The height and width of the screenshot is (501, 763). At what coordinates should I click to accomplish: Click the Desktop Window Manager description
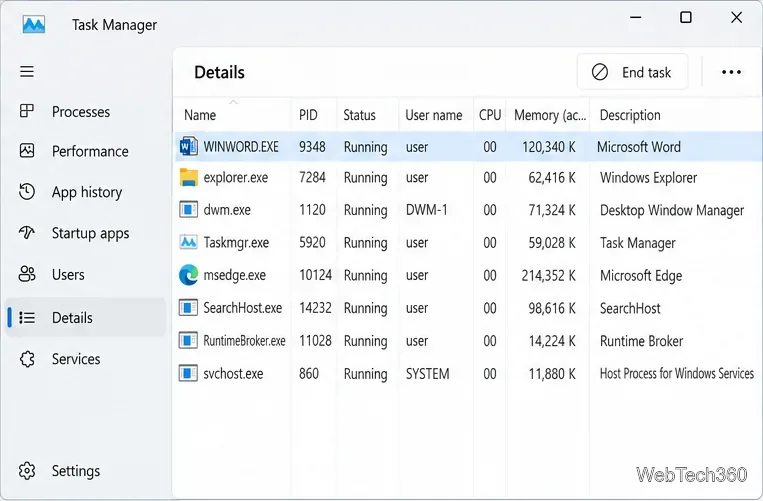pos(672,210)
